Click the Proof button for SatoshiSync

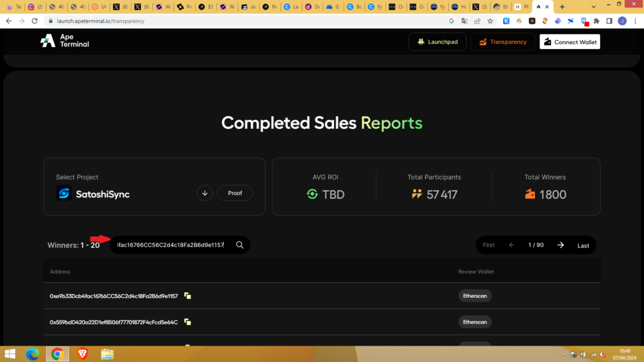coord(235,193)
